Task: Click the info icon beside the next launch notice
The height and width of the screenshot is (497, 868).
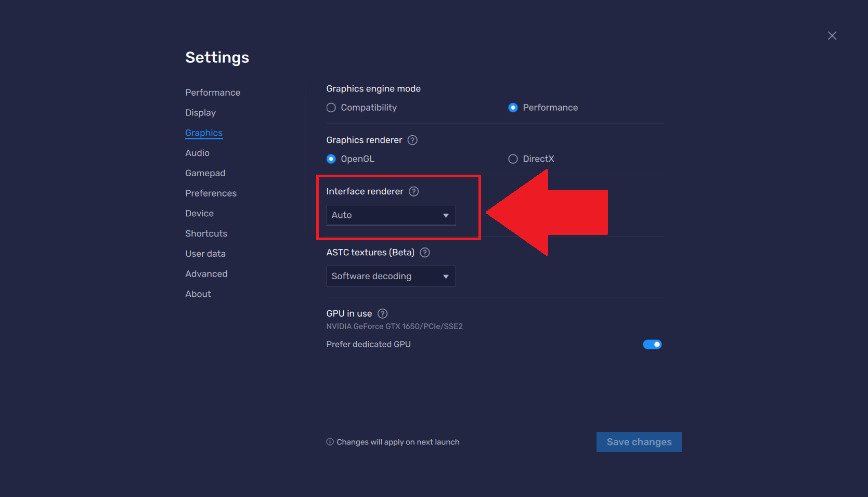Action: click(330, 442)
